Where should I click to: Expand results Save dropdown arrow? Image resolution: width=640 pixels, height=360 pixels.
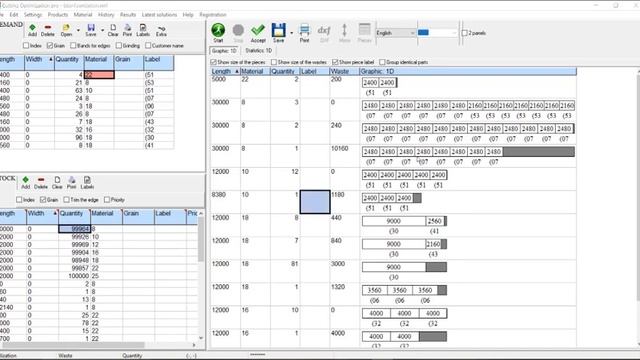coord(291,33)
